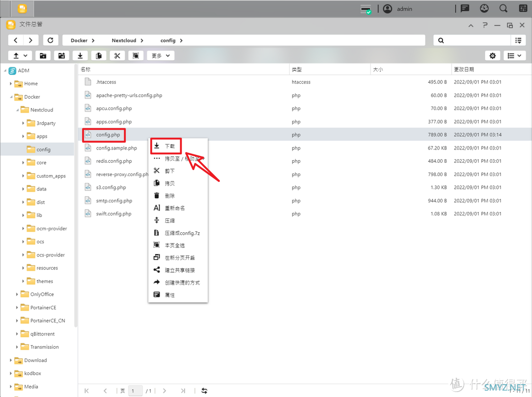This screenshot has width=532, height=397.
Task: Open the view mode dropdown
Action: coord(514,56)
